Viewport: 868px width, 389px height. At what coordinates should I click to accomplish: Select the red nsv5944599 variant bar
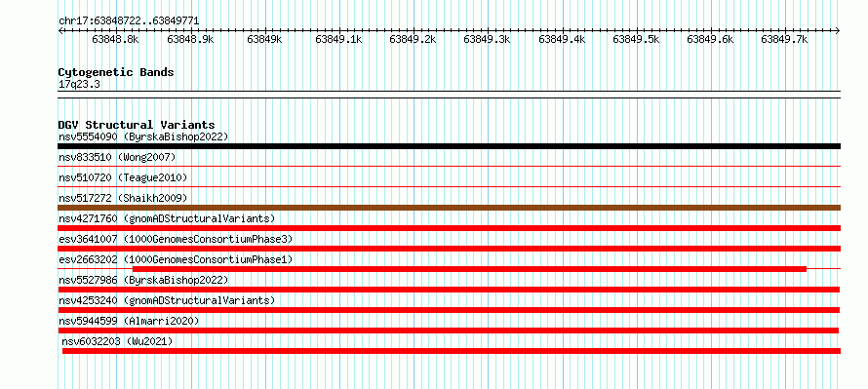(x=448, y=331)
